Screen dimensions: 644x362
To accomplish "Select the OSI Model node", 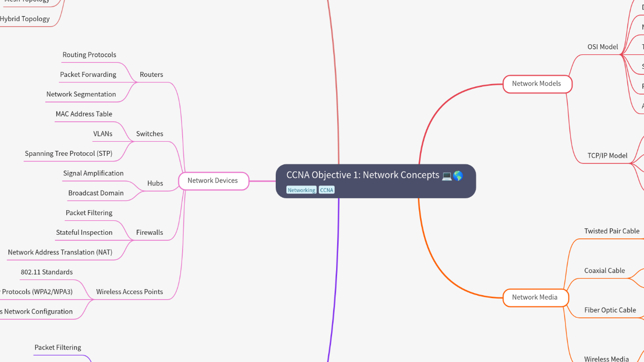I will [x=603, y=47].
